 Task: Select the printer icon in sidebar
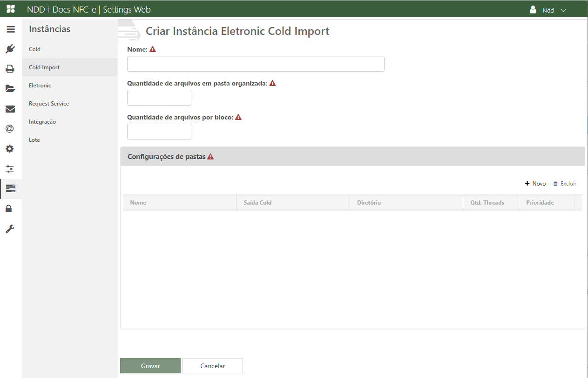(x=10, y=69)
